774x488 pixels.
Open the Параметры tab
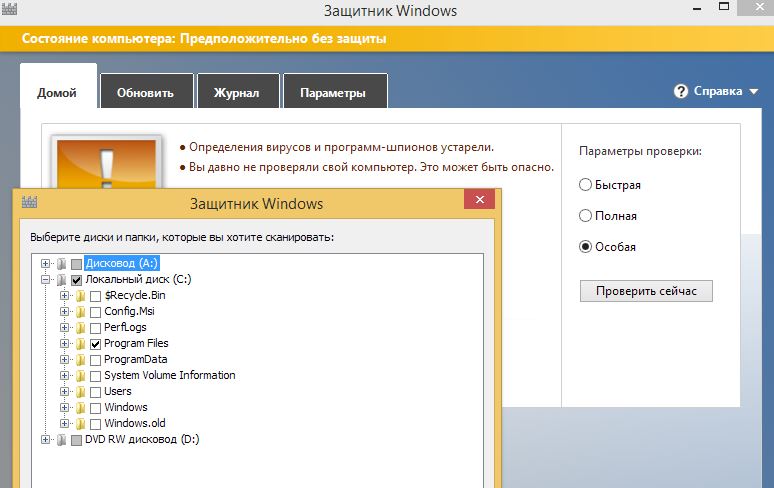335,91
